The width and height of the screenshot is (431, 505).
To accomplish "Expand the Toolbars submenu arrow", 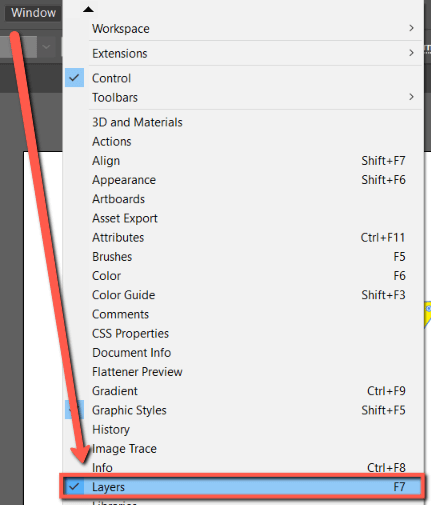I will pos(411,97).
